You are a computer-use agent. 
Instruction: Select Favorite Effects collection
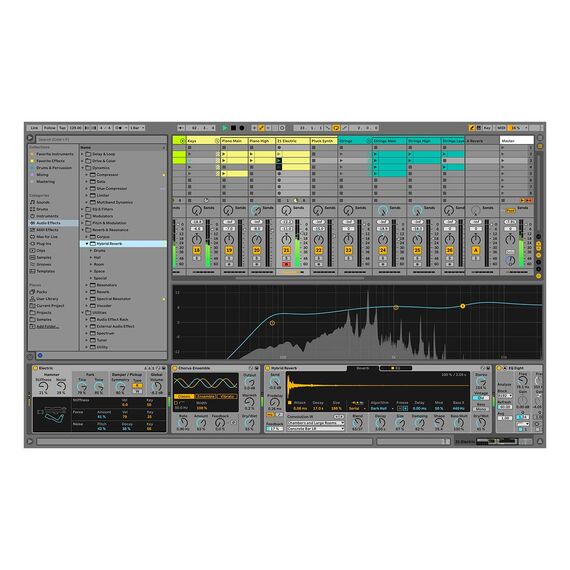(x=51, y=161)
